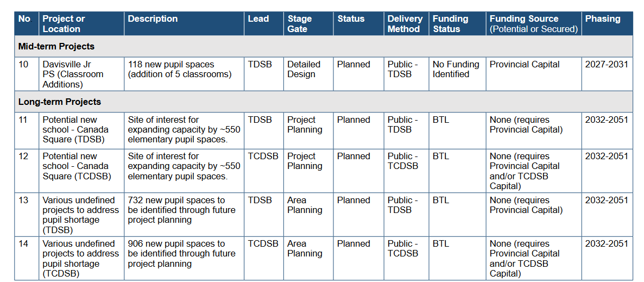Select the 'Phasing' column header

[x=603, y=19]
